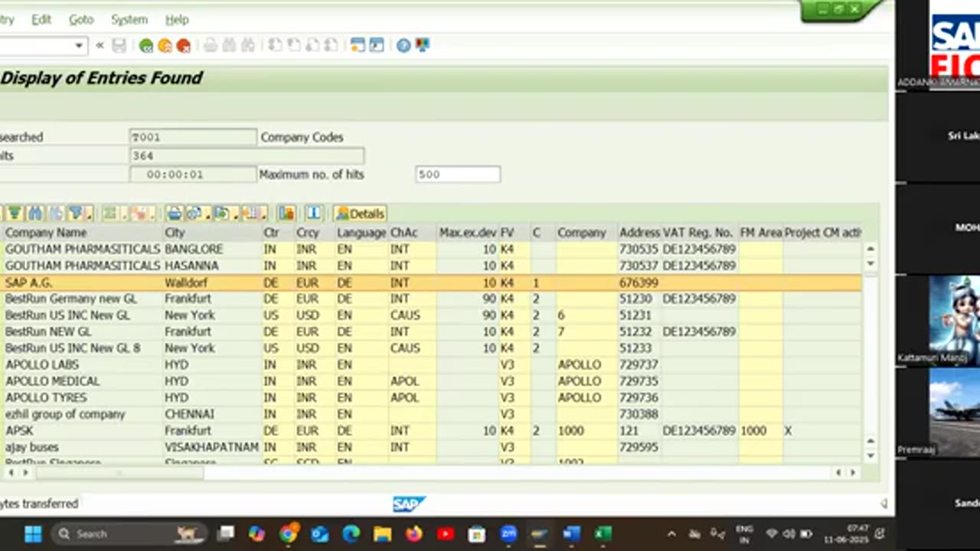Open the Layout icon dropdown arrow

click(264, 215)
